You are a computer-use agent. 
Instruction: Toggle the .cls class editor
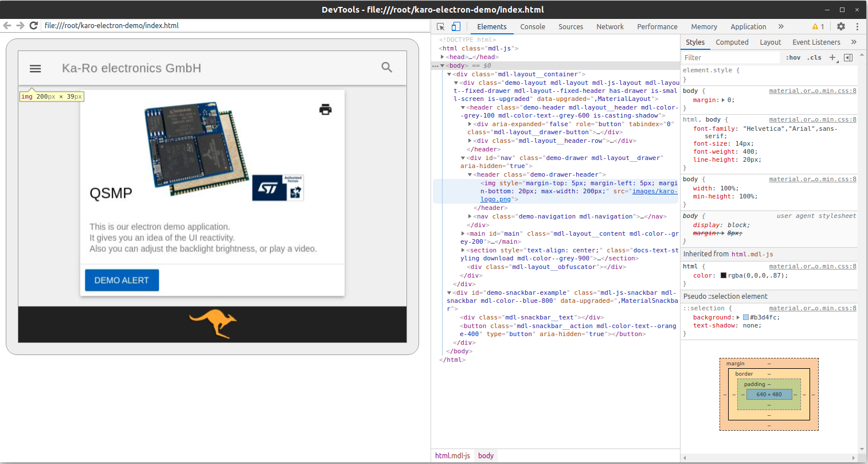[x=814, y=57]
